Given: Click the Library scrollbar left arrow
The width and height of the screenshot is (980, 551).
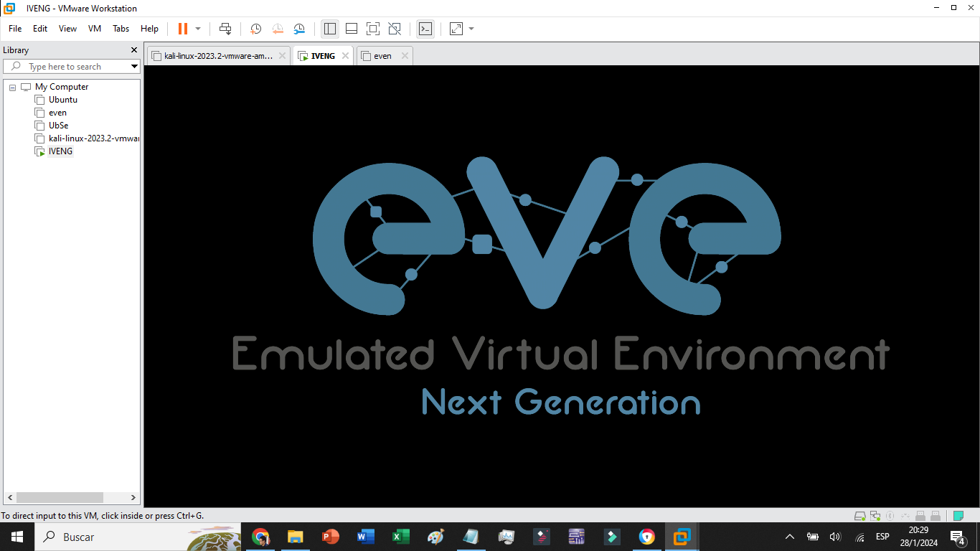Looking at the screenshot, I should click(10, 497).
